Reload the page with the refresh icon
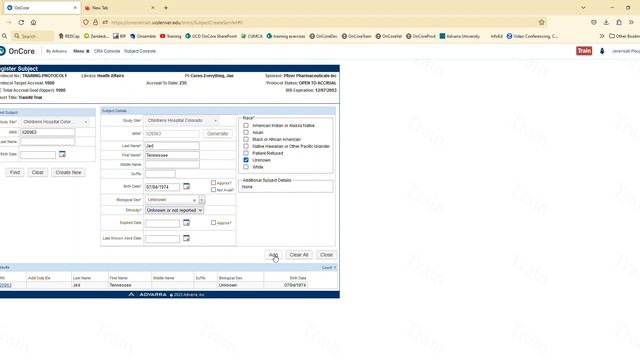 tap(21, 22)
